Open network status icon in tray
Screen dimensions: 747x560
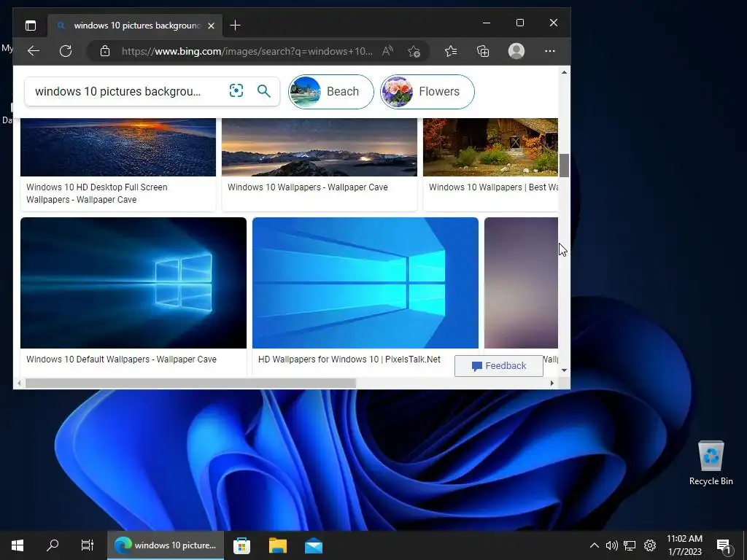(630, 545)
